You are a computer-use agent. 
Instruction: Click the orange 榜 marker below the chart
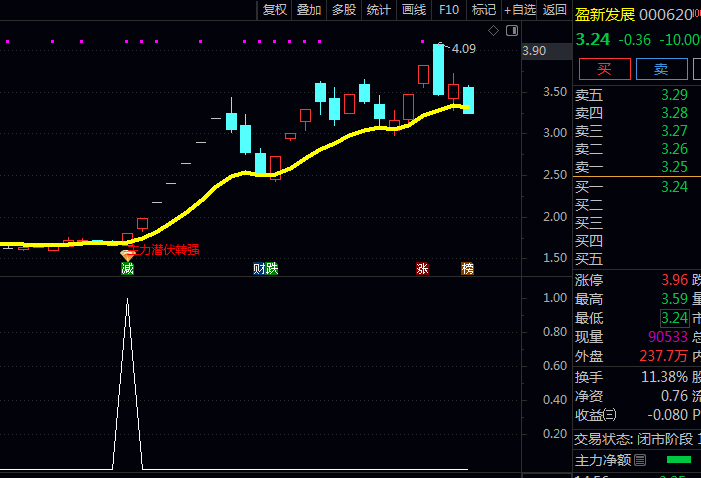pyautogui.click(x=467, y=268)
